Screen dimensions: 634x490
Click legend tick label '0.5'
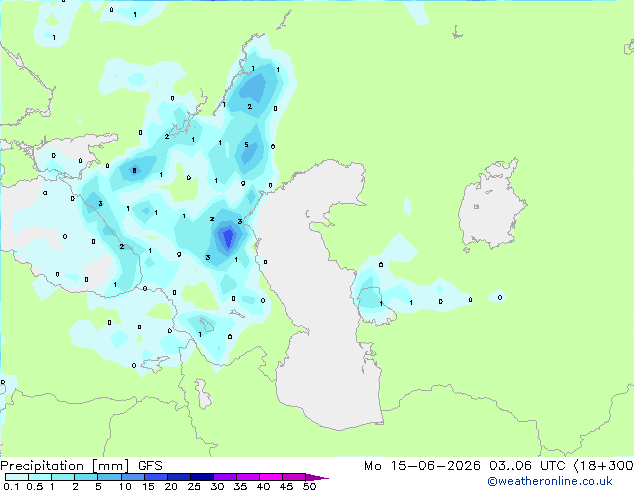point(34,486)
